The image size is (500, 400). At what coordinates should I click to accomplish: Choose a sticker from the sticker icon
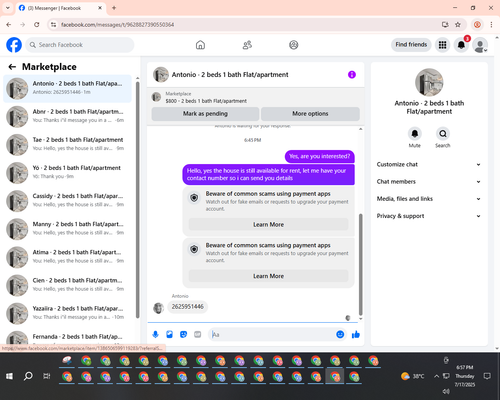click(184, 334)
